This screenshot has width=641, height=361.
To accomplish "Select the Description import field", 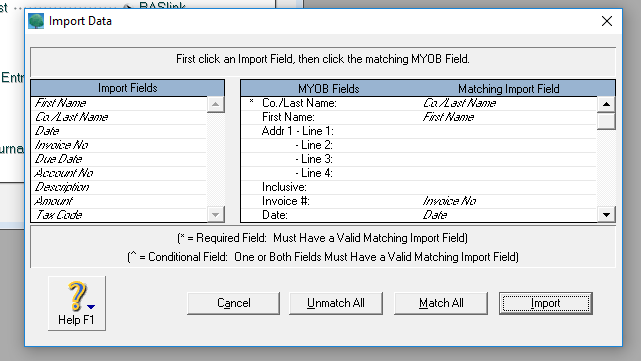I will coord(119,187).
